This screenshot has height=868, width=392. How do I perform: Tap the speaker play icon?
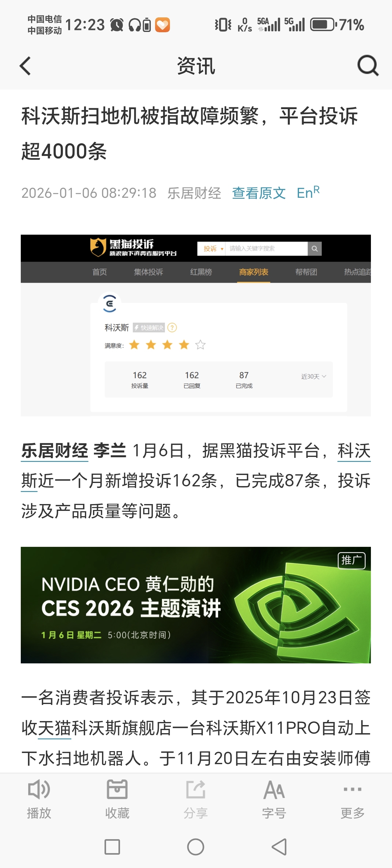coord(39,789)
